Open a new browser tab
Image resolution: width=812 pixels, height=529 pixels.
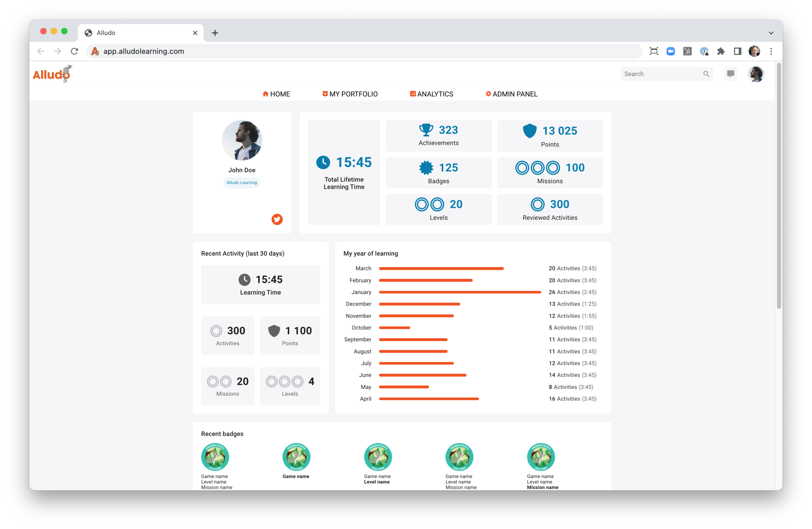(x=215, y=33)
